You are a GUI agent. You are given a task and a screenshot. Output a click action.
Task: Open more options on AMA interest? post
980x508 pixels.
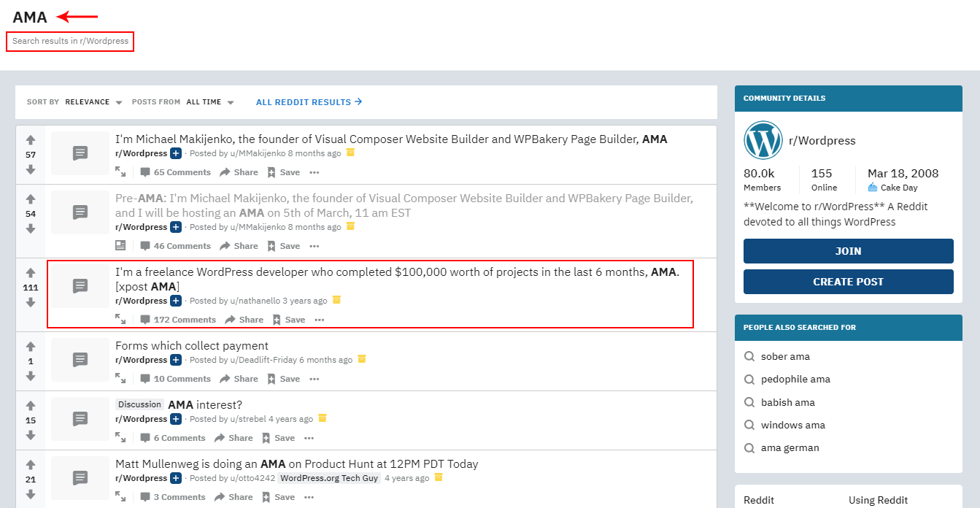[x=309, y=438]
